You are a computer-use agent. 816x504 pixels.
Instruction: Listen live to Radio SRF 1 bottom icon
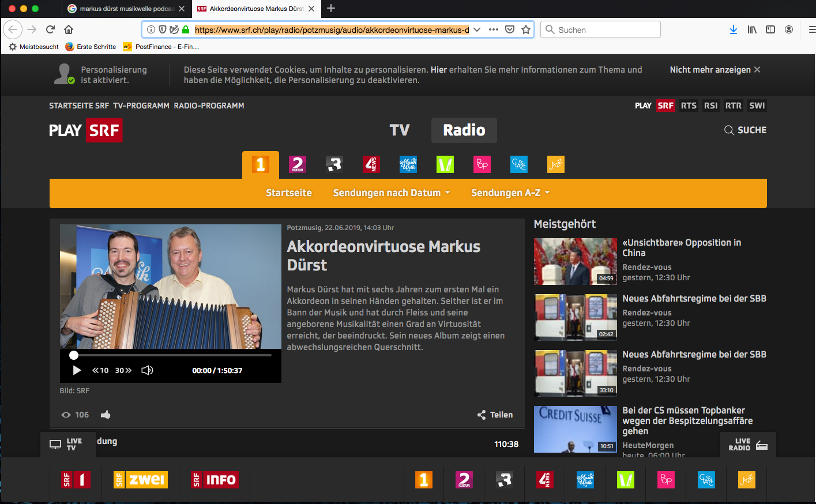coord(424,480)
